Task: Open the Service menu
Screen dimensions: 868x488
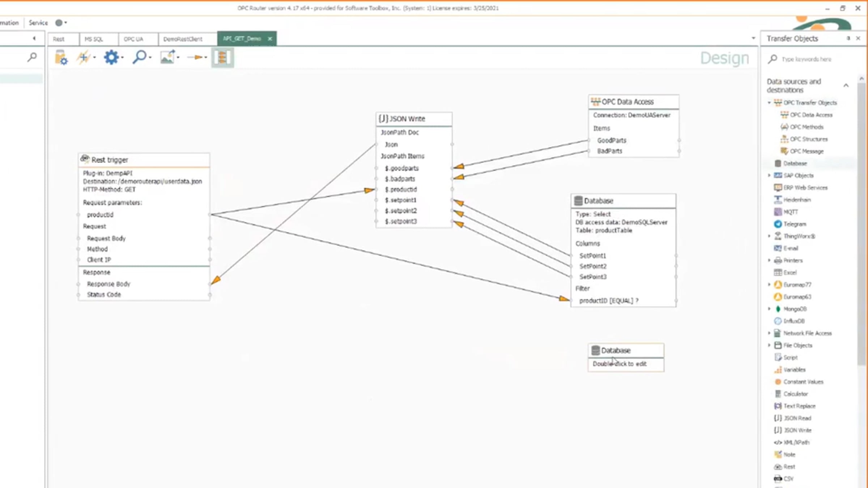Action: (x=38, y=23)
